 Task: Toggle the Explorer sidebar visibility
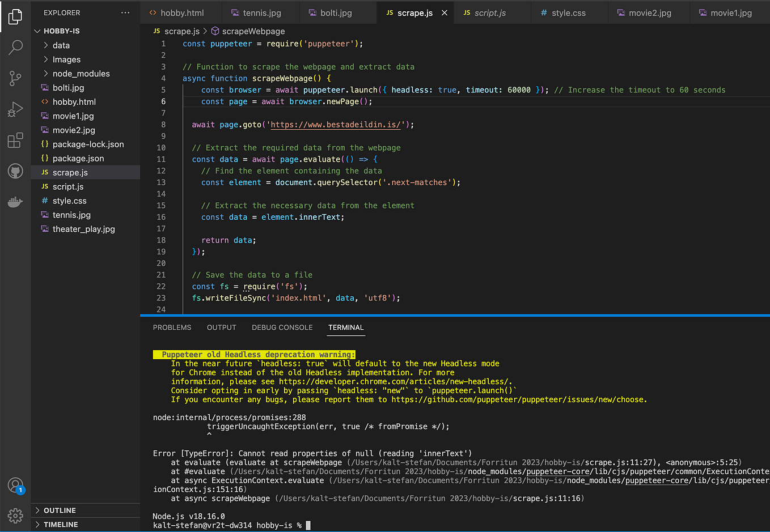pyautogui.click(x=15, y=17)
